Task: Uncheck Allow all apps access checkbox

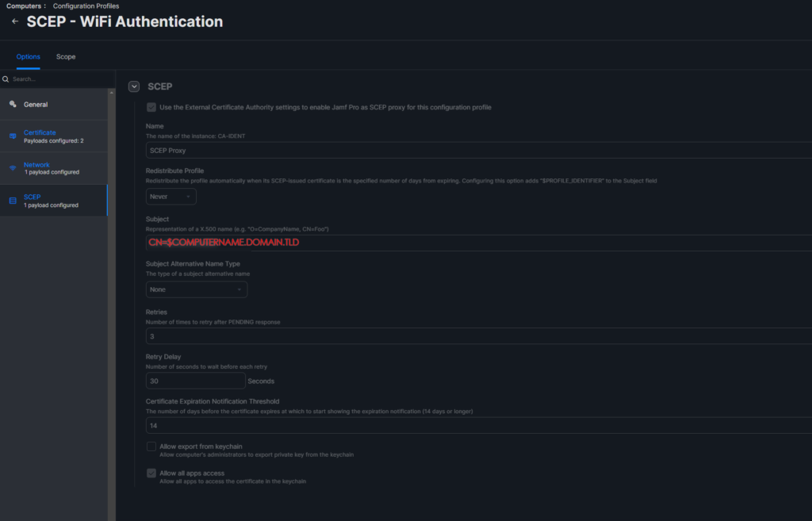Action: [x=151, y=473]
